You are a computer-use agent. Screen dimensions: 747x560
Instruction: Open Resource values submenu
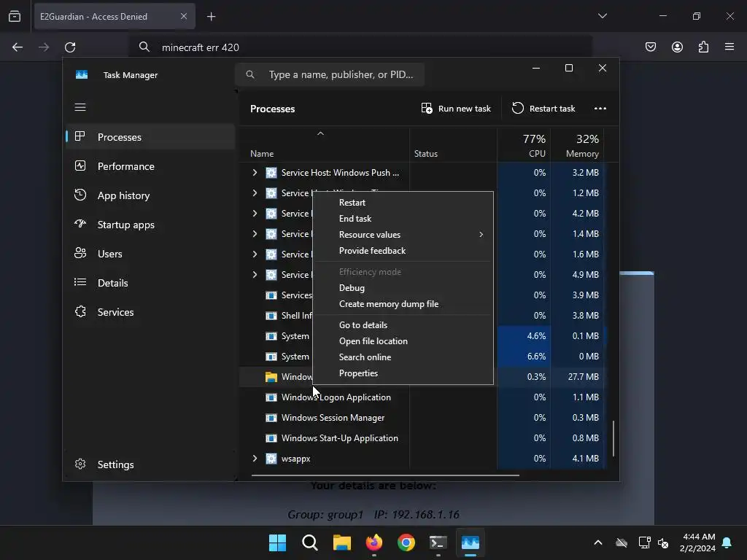pos(403,235)
